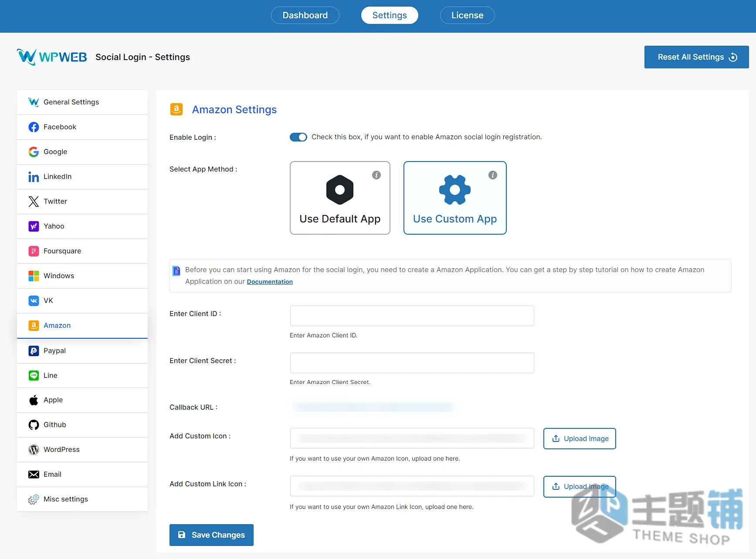The height and width of the screenshot is (559, 756).
Task: Select the Use Custom App option
Action: click(x=455, y=198)
